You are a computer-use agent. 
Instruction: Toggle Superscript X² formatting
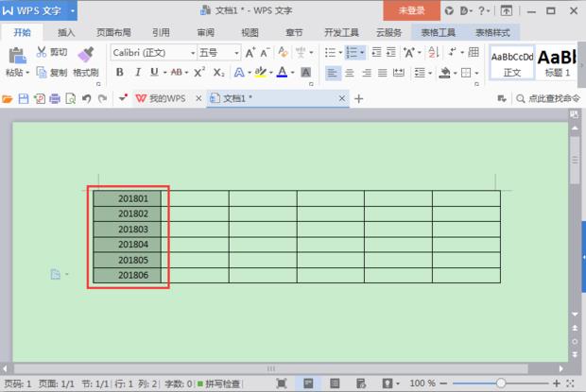199,72
